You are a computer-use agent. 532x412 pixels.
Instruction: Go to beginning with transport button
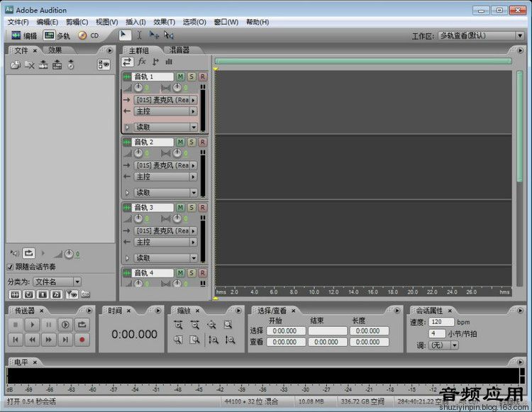point(16,340)
